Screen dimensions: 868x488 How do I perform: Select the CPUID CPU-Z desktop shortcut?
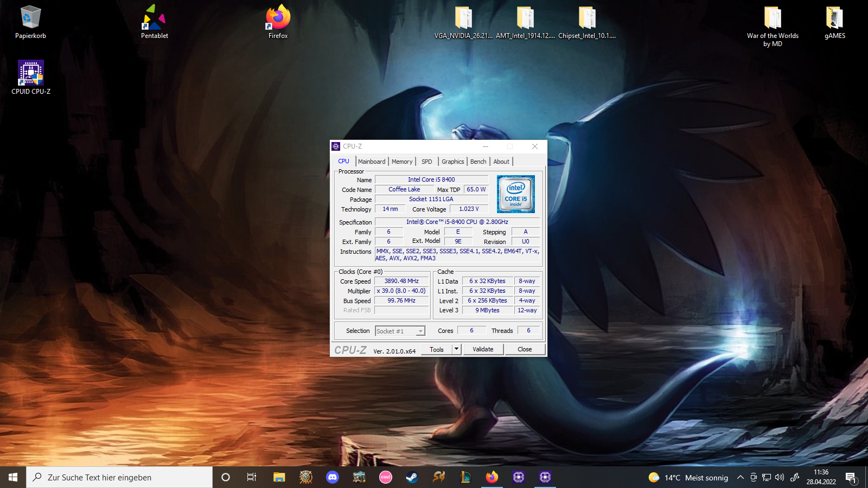(x=31, y=78)
